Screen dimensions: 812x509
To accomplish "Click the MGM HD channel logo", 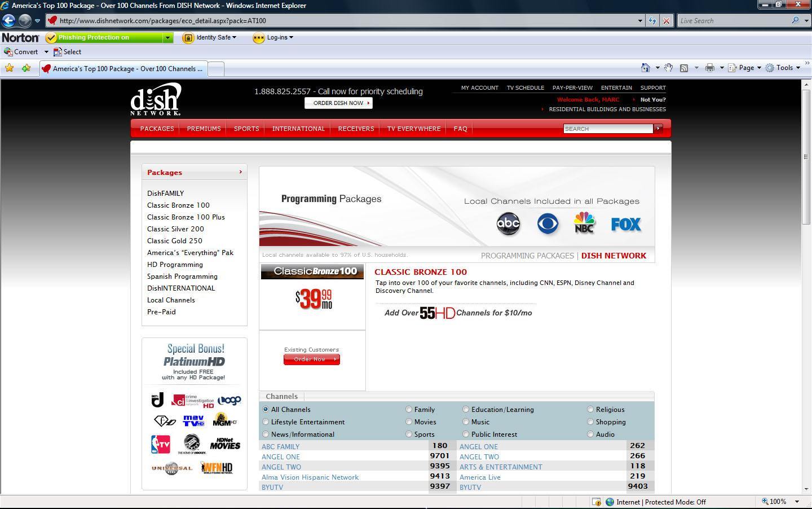I will pos(224,420).
